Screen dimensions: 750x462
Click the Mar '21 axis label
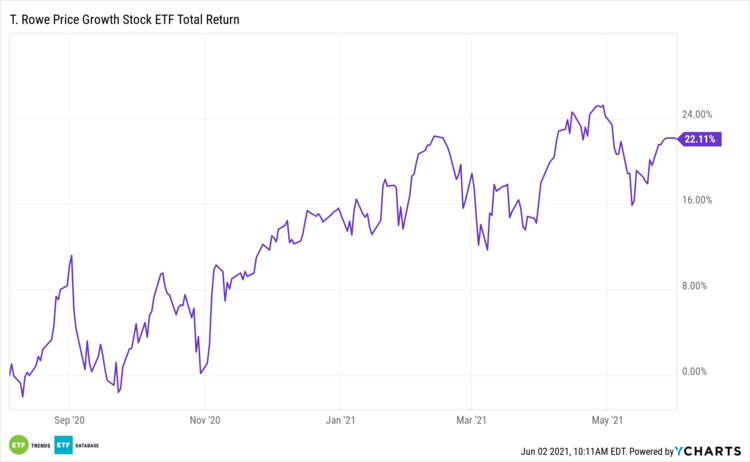coord(470,421)
